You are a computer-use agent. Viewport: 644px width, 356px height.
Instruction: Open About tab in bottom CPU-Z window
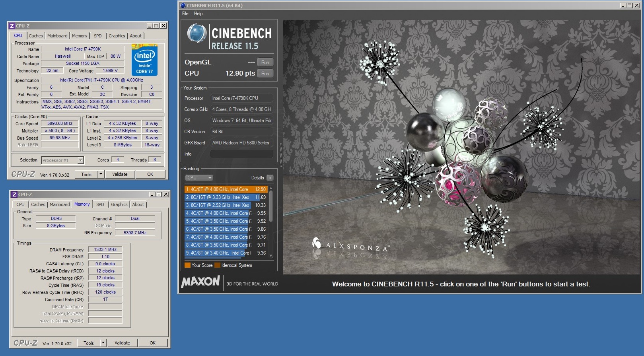pos(138,204)
